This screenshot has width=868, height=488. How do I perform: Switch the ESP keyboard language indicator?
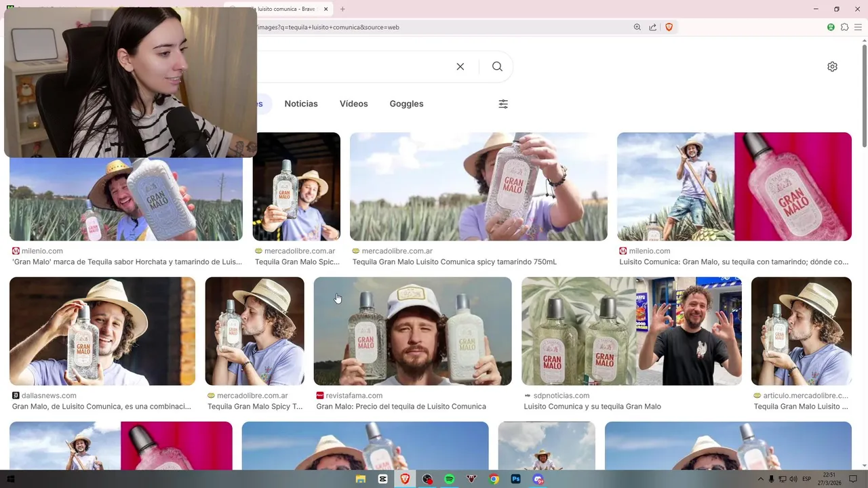pos(807,479)
